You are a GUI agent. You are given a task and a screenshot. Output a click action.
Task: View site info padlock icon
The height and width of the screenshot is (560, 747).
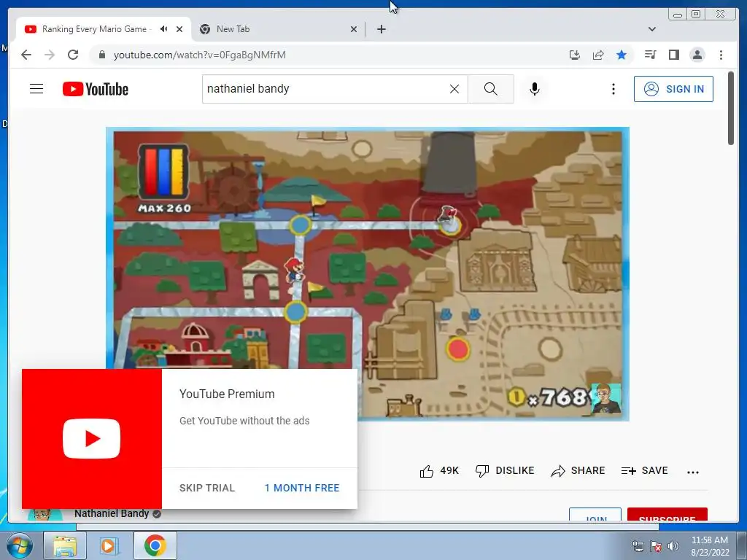point(101,55)
